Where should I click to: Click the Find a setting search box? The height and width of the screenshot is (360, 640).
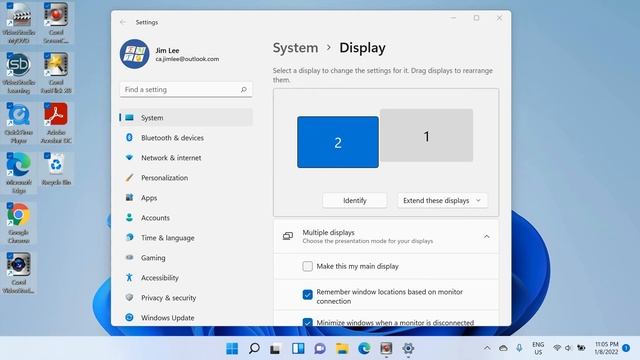(186, 89)
